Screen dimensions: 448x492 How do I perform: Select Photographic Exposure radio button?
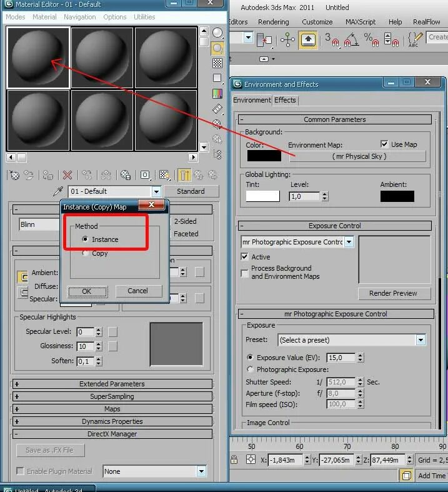(x=250, y=369)
